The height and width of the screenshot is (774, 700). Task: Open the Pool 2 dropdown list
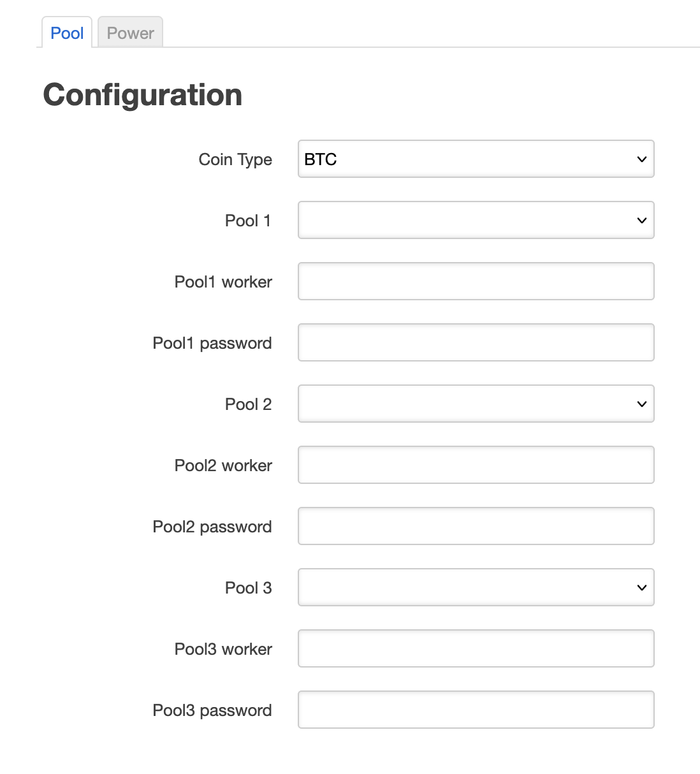476,404
